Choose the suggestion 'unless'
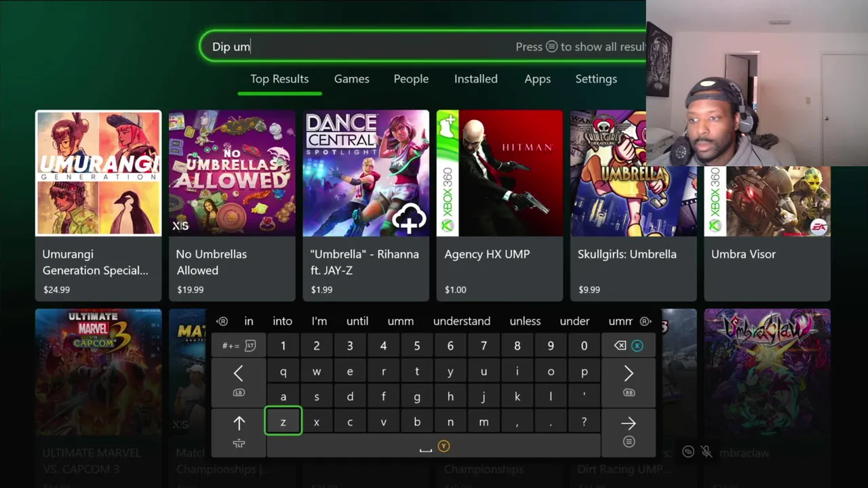Viewport: 868px width, 488px height. point(526,321)
